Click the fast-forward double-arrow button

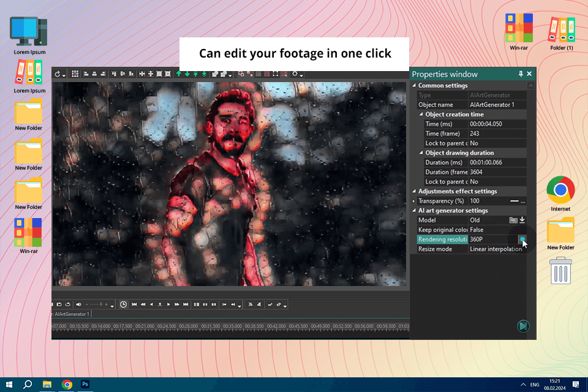(x=177, y=304)
